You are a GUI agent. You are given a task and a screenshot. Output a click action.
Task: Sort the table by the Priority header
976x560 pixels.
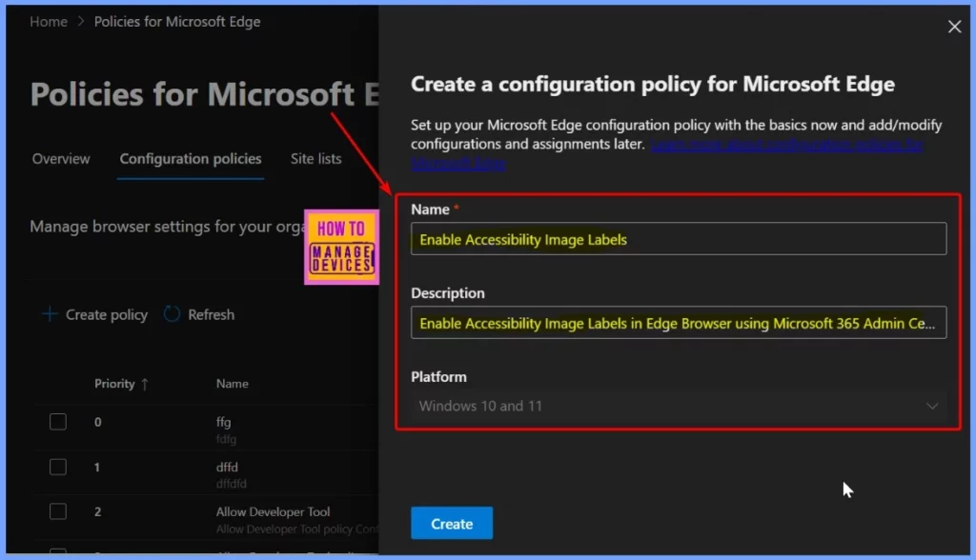point(114,384)
